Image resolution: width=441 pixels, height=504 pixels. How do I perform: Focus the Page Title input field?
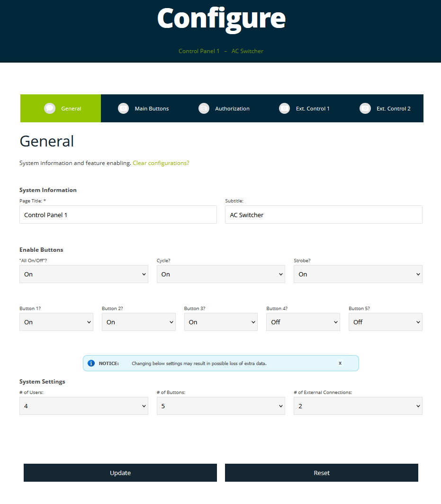(x=118, y=215)
